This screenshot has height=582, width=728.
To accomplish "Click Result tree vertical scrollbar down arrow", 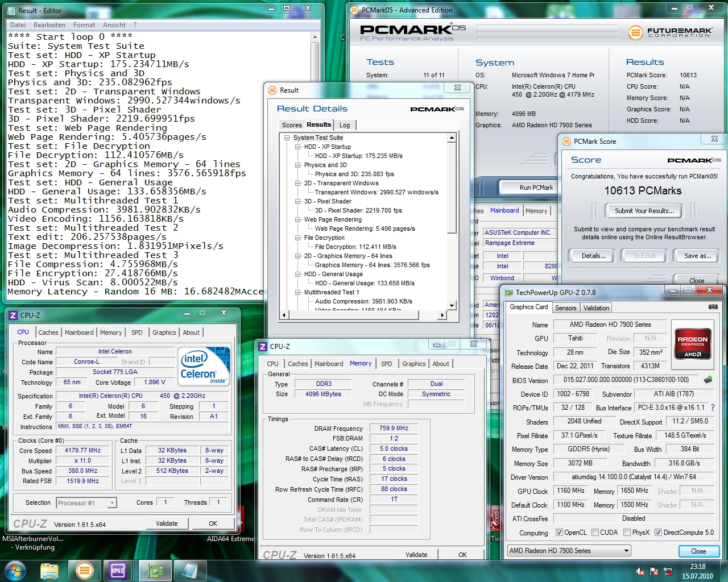I will click(452, 305).
